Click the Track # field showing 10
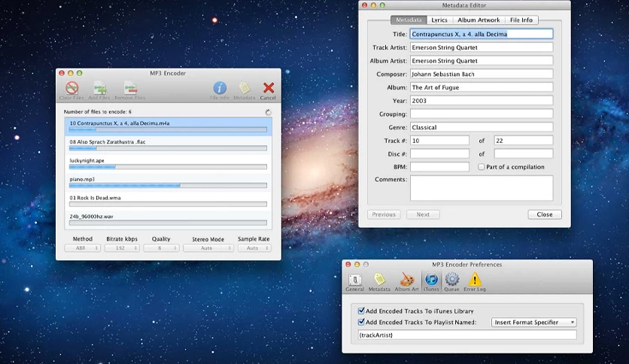Screen dimensions: 629x364 coord(439,141)
